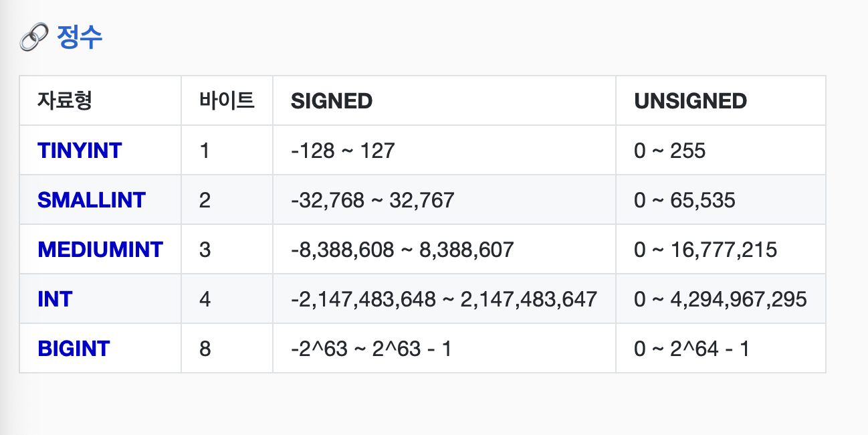The width and height of the screenshot is (868, 435).
Task: Follow the MEDIUMINT link
Action: (100, 250)
